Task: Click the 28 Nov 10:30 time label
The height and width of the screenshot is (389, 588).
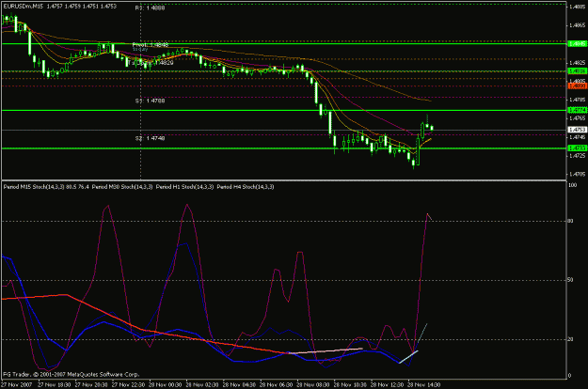Action: (x=350, y=385)
